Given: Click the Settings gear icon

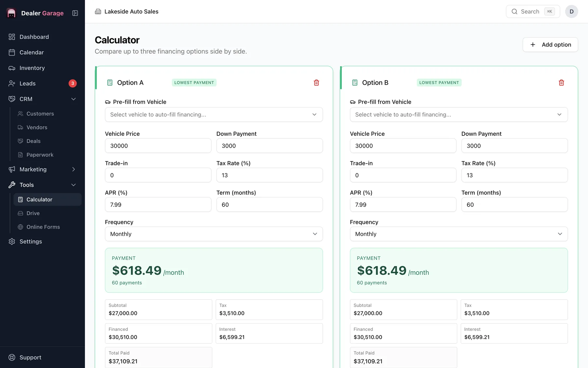Looking at the screenshot, I should (12, 241).
